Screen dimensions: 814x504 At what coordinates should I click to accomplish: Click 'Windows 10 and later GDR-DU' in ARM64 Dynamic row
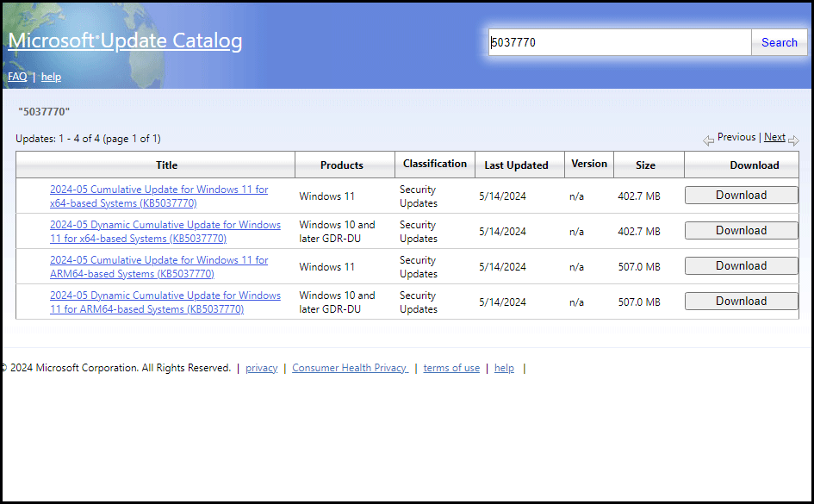[337, 302]
